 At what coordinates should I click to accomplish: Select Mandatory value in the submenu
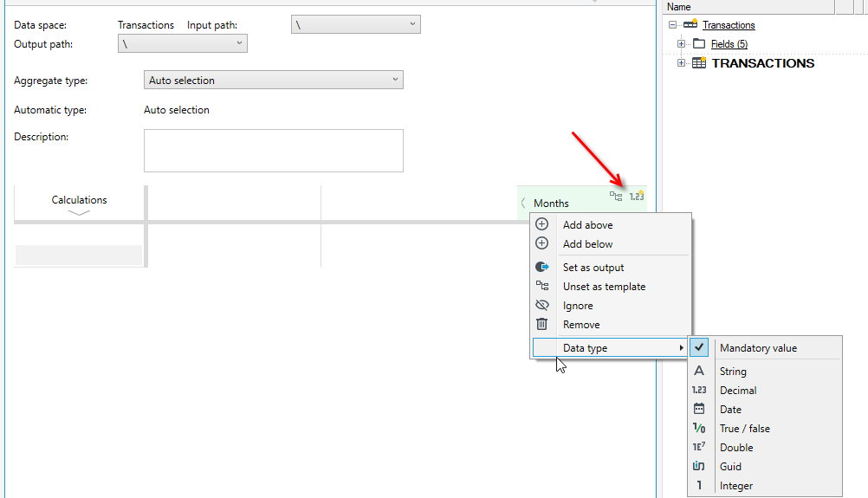(765, 347)
